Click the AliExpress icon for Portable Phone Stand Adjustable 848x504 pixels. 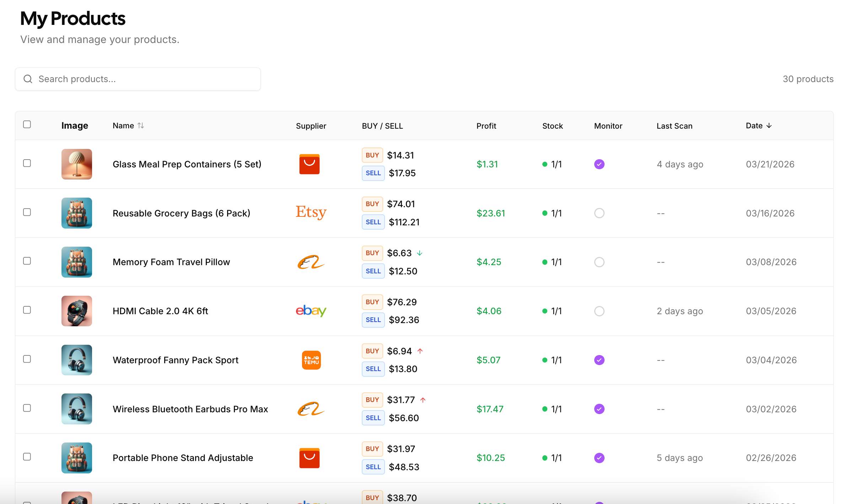[x=311, y=458]
